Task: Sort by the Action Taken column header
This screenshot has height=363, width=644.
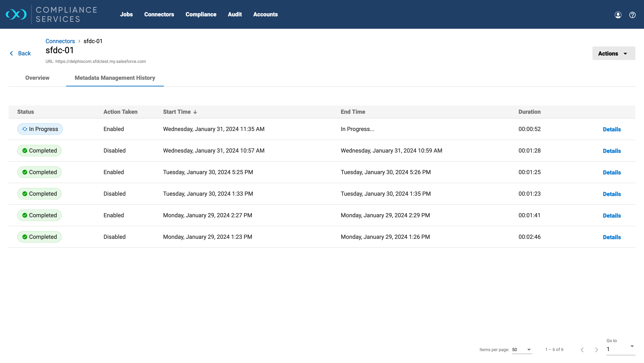Action: pos(121,112)
